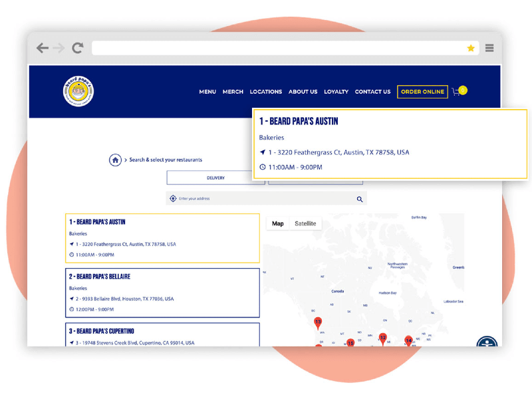Click the Enter your address field
Image resolution: width=532 pixels, height=399 pixels.
coord(263,199)
